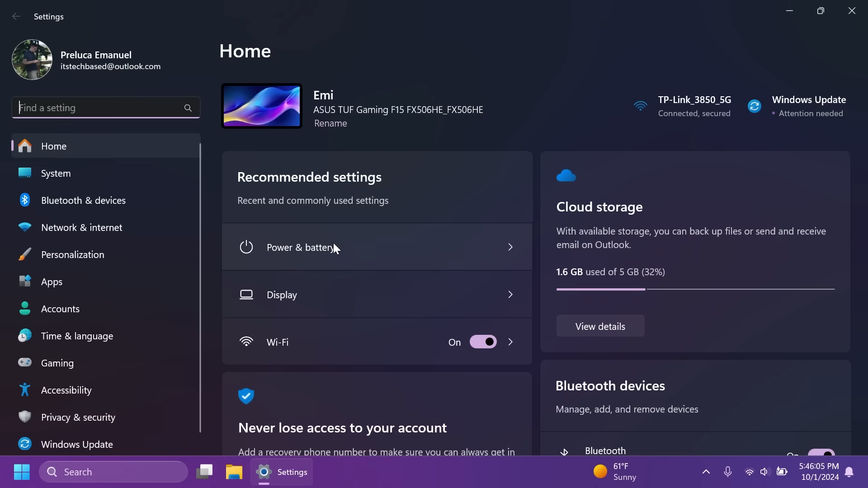The height and width of the screenshot is (488, 868).
Task: Expand Power & battery chevron arrow
Action: [x=510, y=247]
